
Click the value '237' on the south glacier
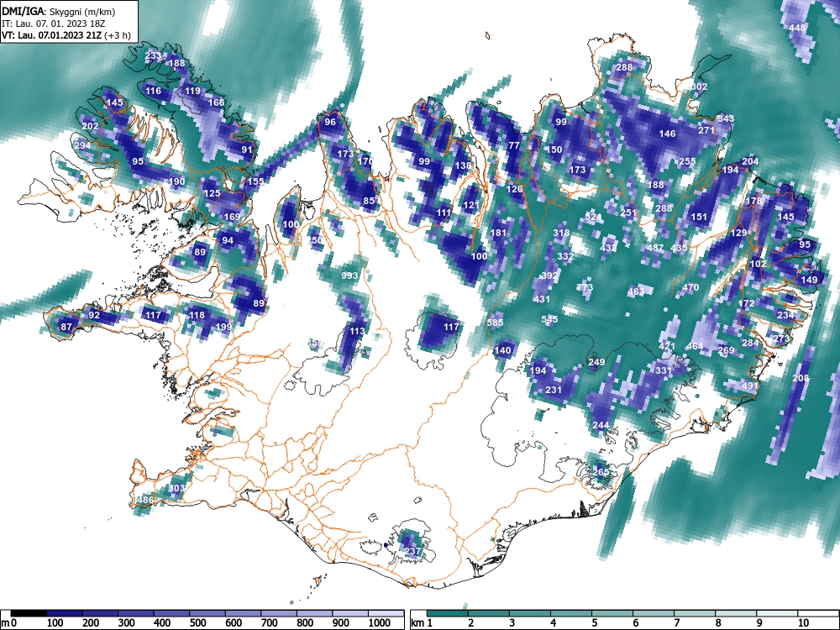(412, 551)
